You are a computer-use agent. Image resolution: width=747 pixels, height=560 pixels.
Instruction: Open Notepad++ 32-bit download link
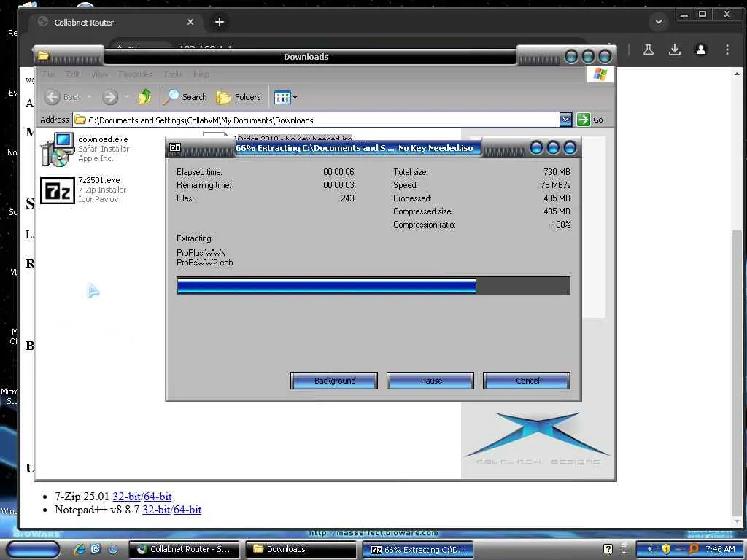(156, 510)
